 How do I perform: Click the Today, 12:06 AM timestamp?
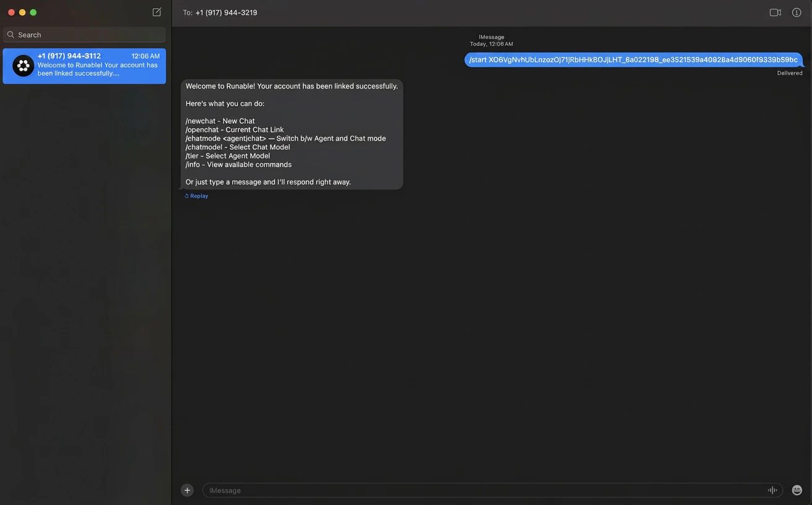click(491, 44)
